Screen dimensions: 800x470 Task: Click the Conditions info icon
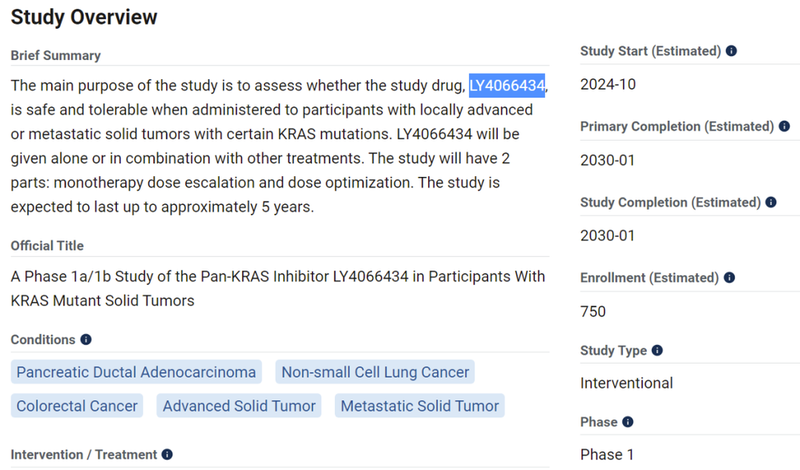point(86,340)
